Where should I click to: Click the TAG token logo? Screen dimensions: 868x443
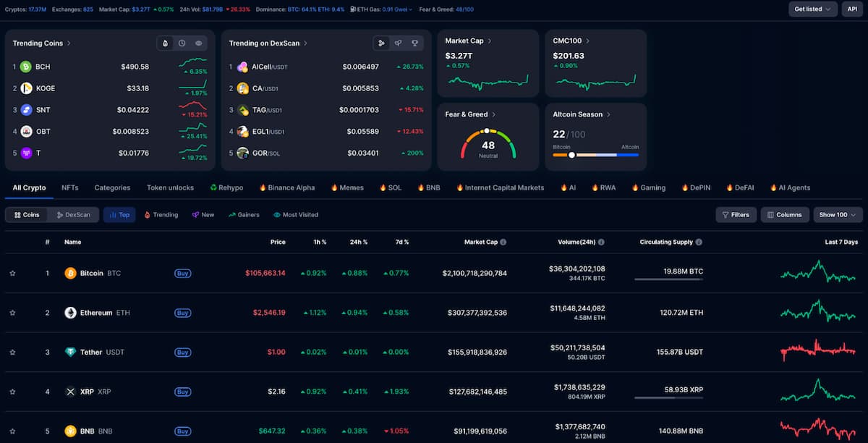click(x=243, y=110)
